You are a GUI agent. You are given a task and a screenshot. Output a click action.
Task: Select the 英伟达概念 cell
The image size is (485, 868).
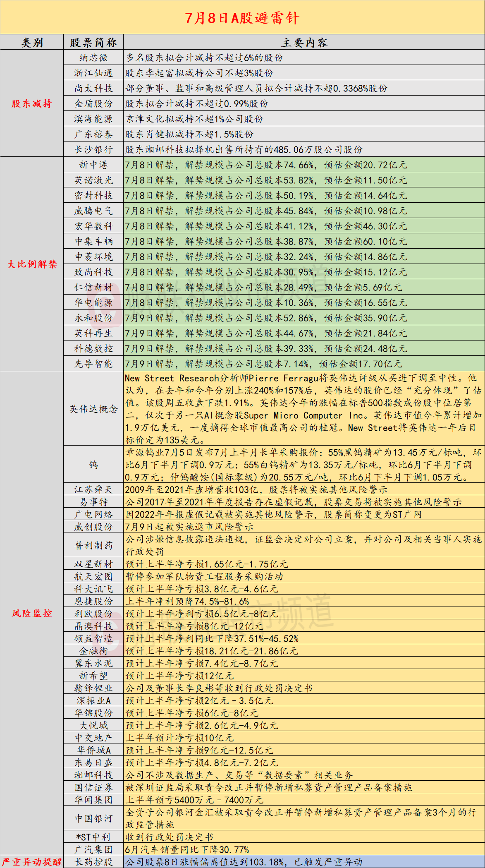pyautogui.click(x=93, y=409)
